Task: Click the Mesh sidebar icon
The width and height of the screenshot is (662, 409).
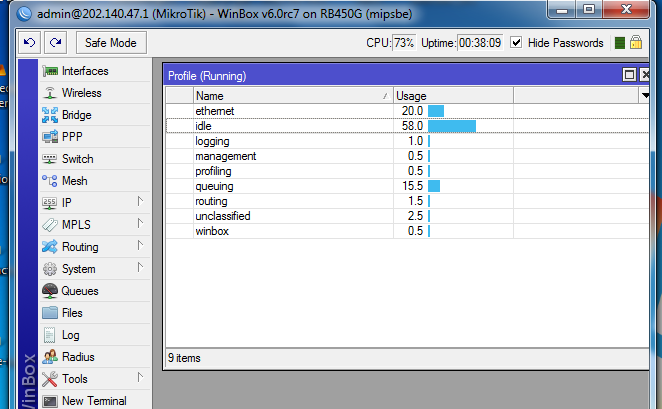Action: (x=50, y=181)
